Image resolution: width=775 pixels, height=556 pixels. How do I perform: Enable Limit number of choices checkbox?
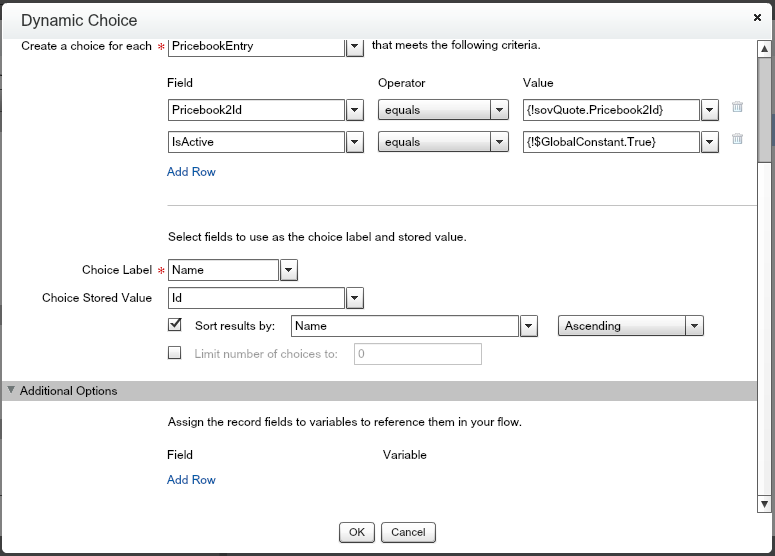pyautogui.click(x=175, y=353)
